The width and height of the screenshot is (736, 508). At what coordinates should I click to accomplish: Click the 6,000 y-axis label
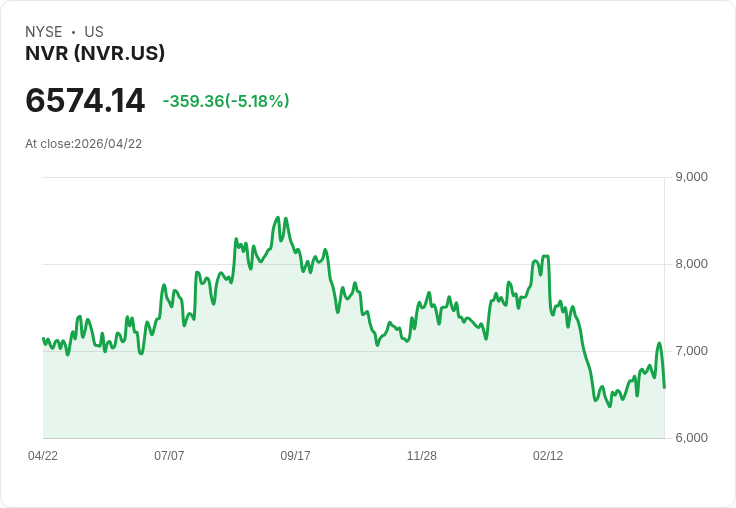click(691, 438)
